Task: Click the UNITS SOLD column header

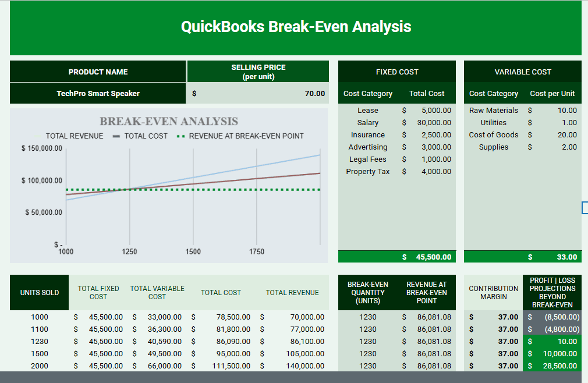Action: tap(40, 292)
